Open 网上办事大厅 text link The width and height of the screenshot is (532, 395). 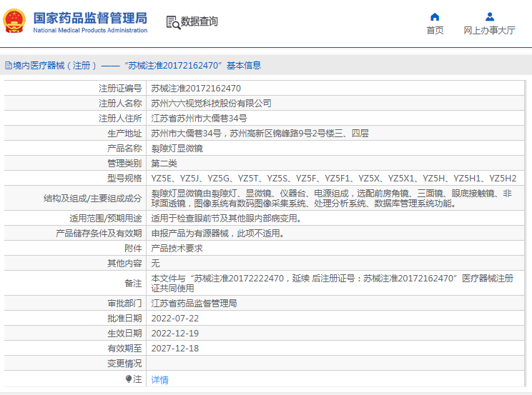pos(489,31)
